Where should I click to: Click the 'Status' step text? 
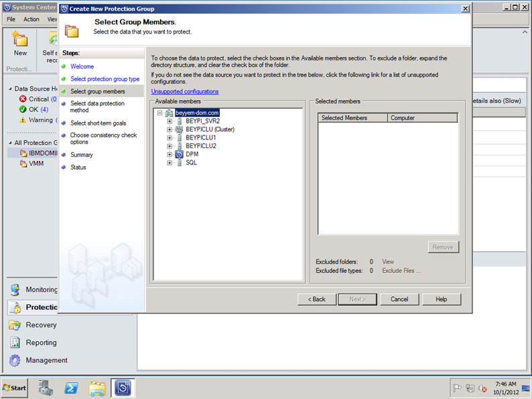(x=78, y=168)
